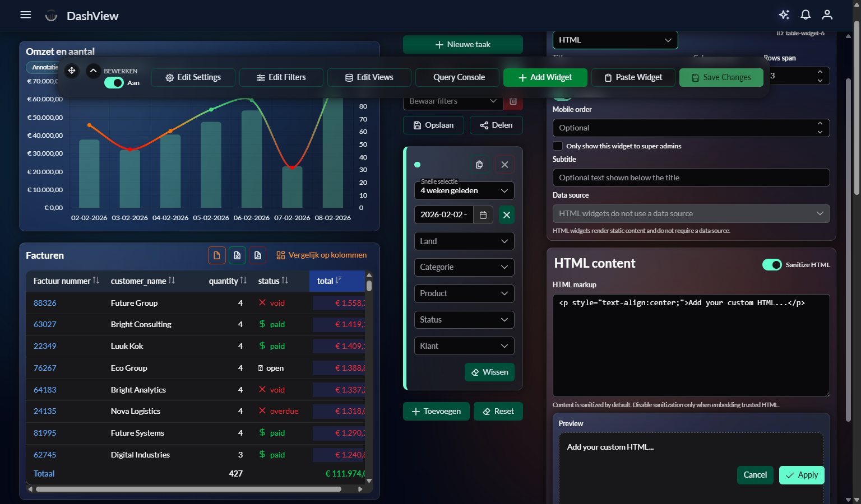Turn off the BEWERKEN Aan toggle
The width and height of the screenshot is (861, 504).
[114, 82]
